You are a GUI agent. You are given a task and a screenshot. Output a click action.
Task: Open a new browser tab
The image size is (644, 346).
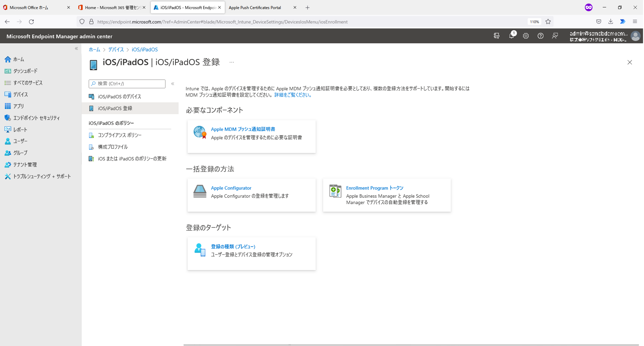(307, 8)
